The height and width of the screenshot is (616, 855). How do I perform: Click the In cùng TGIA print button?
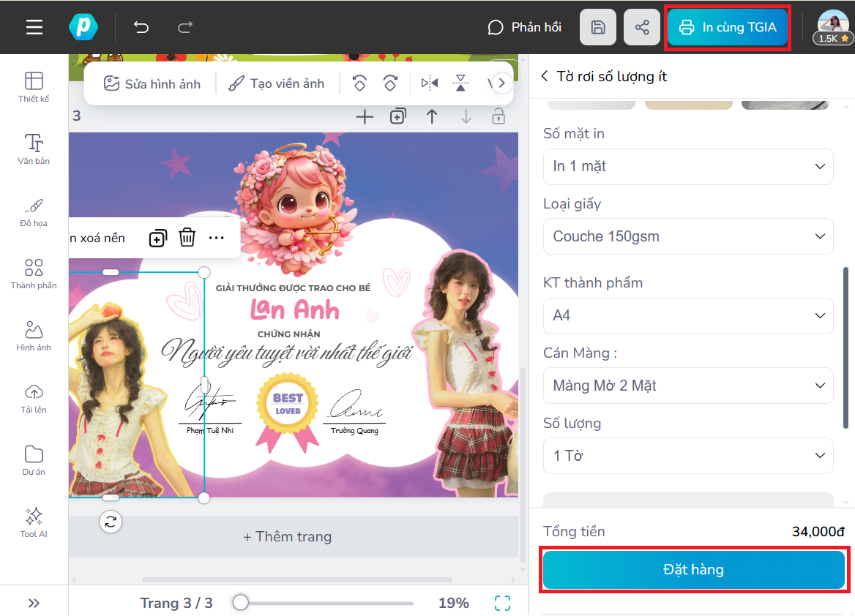tap(727, 26)
